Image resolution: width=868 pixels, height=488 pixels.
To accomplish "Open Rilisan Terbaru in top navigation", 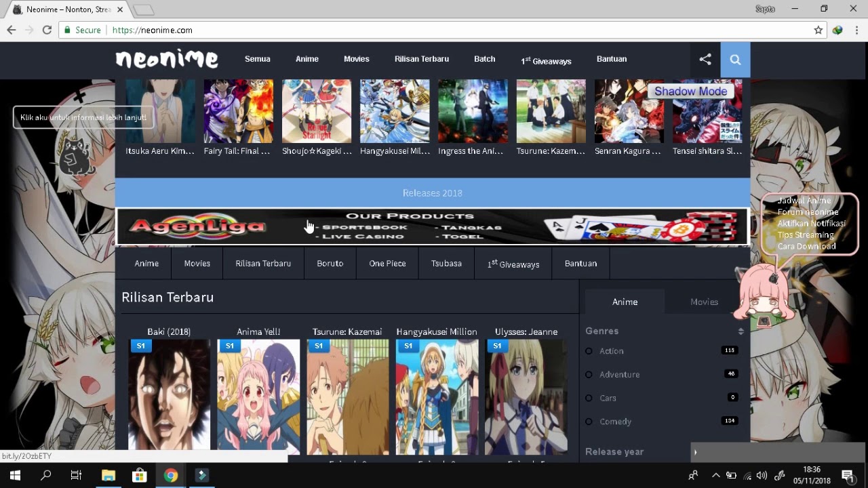I will [422, 59].
